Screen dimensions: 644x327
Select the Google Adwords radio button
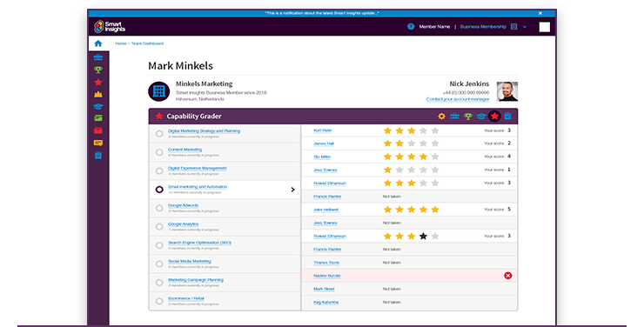[x=159, y=208]
